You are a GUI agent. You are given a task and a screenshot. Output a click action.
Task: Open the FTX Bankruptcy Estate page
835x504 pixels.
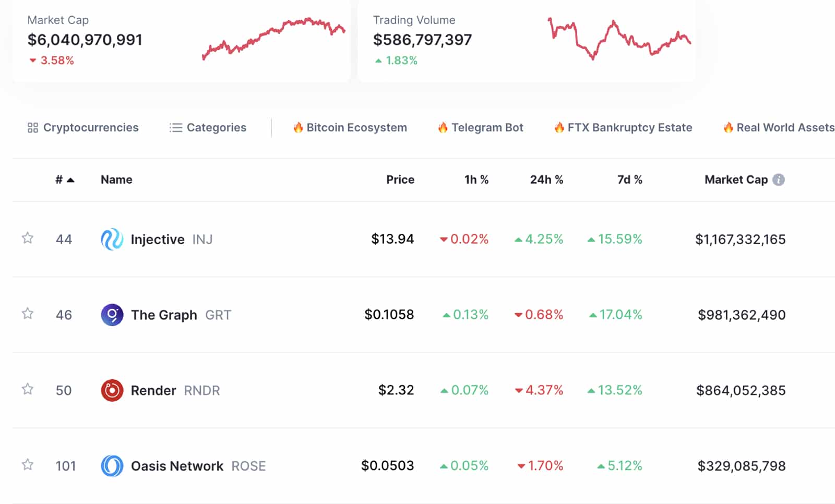click(x=629, y=127)
